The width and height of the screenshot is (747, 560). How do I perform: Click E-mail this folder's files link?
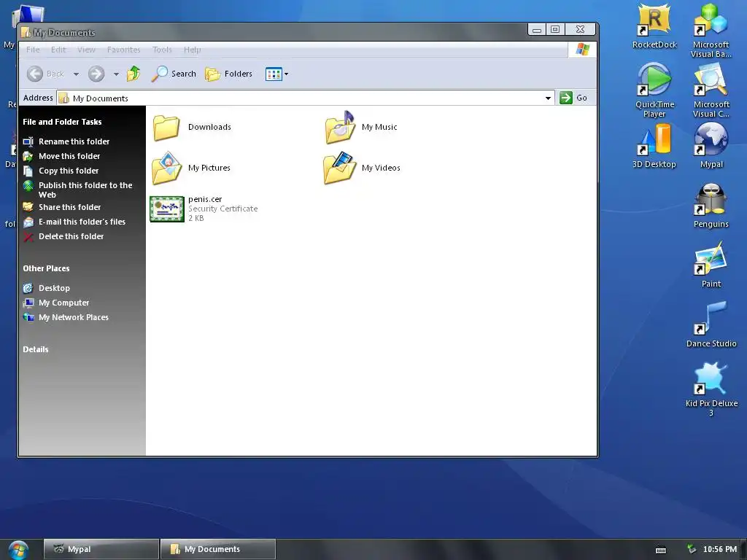[82, 222]
